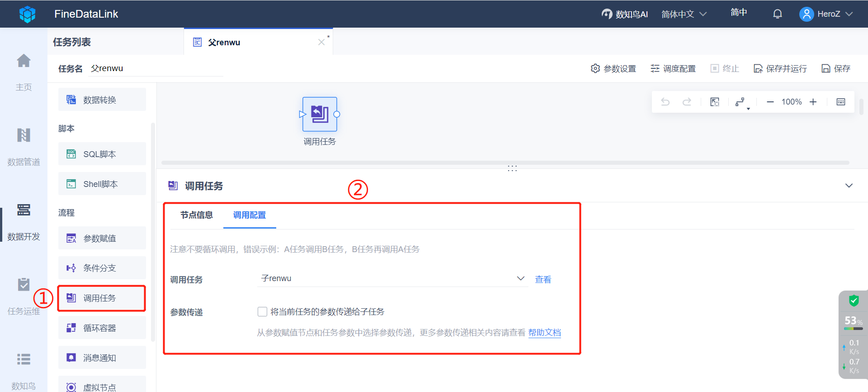Switch to the 节点信息 tab
The width and height of the screenshot is (868, 392).
pyautogui.click(x=196, y=215)
